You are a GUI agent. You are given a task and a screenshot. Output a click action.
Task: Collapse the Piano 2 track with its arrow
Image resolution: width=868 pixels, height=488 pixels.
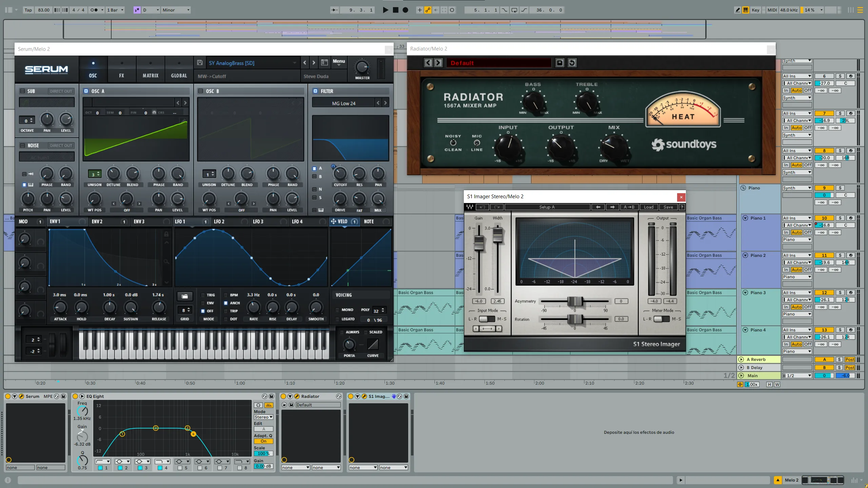[x=745, y=255]
